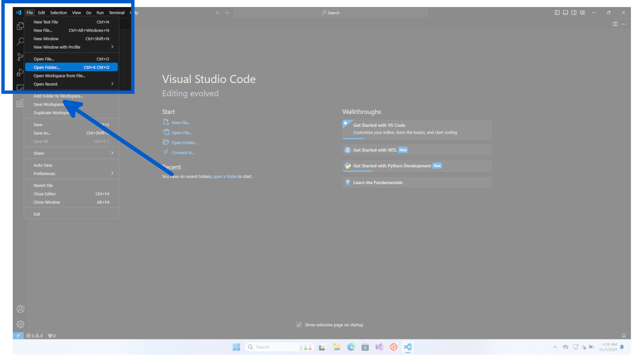The width and height of the screenshot is (644, 362).
Task: Open the Manage gear in the activity bar
Action: point(20,324)
